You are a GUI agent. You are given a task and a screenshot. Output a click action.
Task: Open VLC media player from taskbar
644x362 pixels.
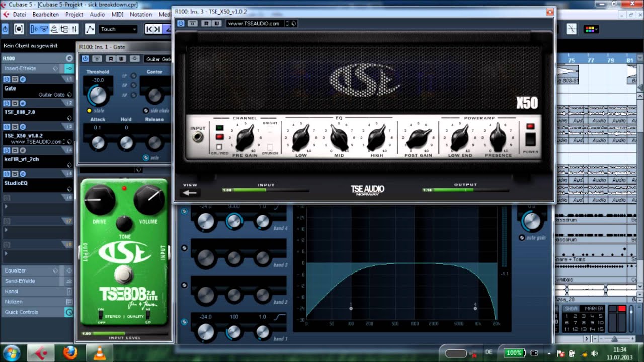pos(100,353)
